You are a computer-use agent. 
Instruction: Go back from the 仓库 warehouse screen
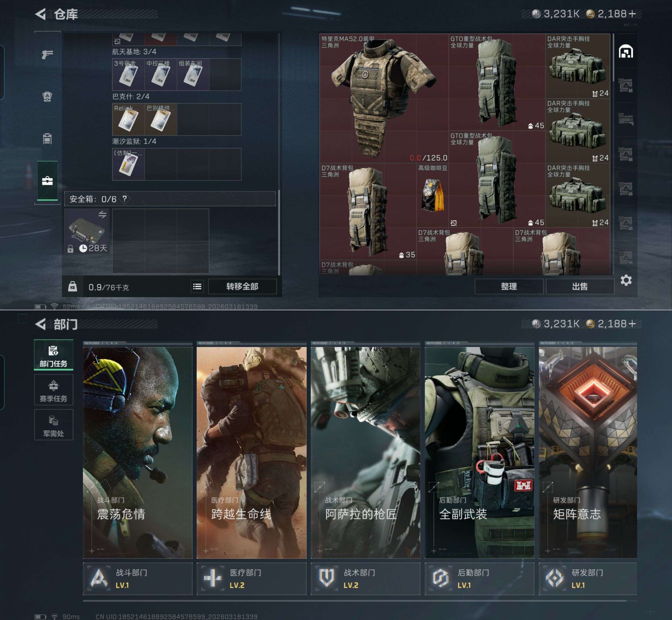click(x=40, y=14)
